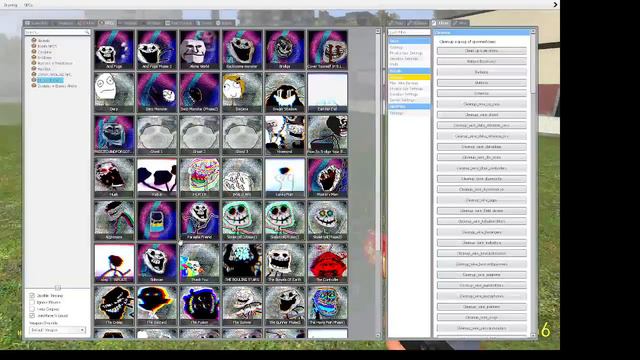The width and height of the screenshot is (640, 360).
Task: Click the Cleanup panel vertical scrollbar
Action: coord(533,184)
